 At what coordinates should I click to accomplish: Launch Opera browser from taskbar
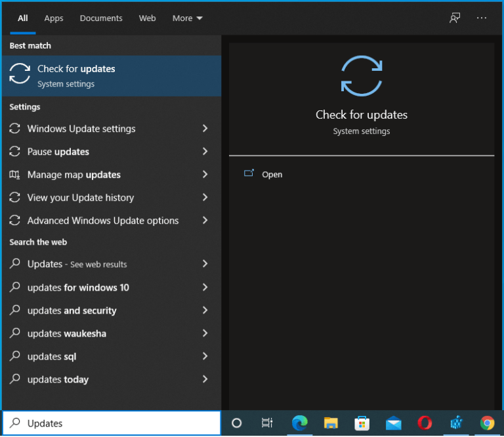[x=425, y=423]
